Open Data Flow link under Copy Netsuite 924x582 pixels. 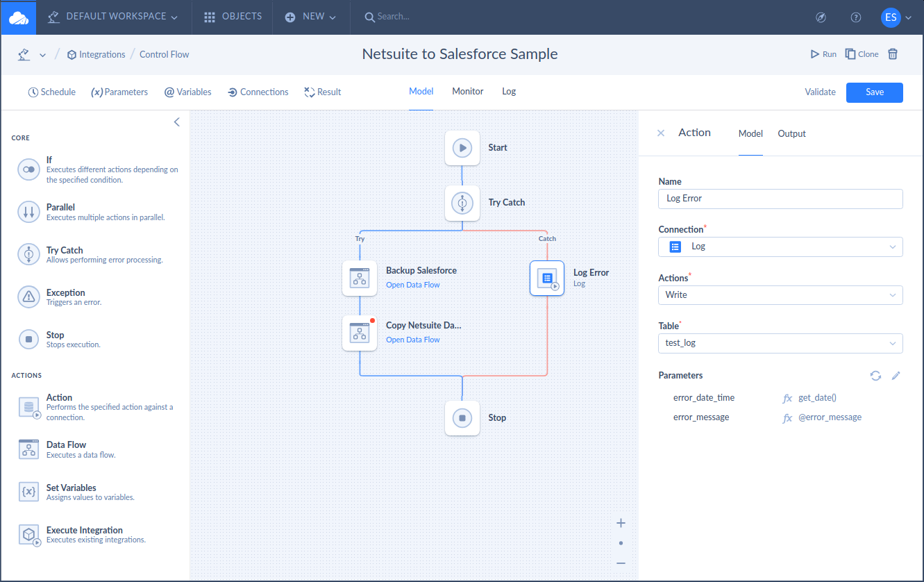point(412,340)
